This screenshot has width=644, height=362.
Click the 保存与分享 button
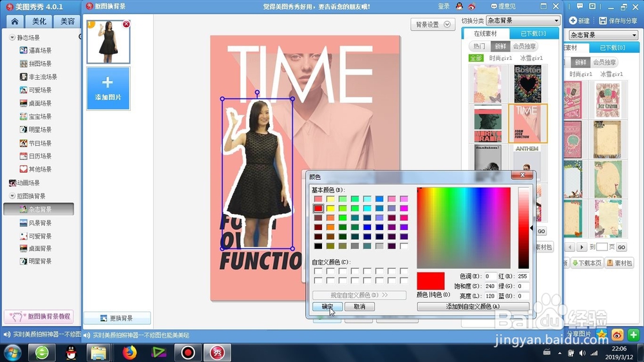[618, 21]
